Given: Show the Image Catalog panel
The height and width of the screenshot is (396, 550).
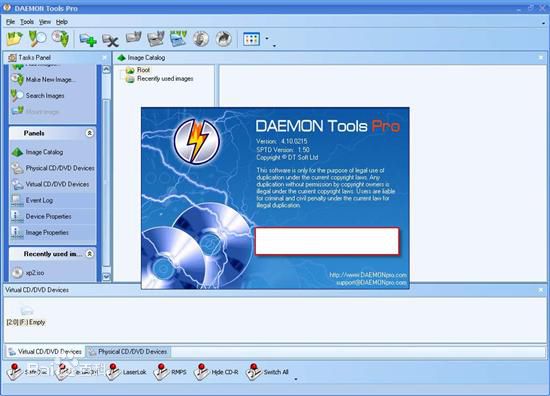Looking at the screenshot, I should coord(44,152).
